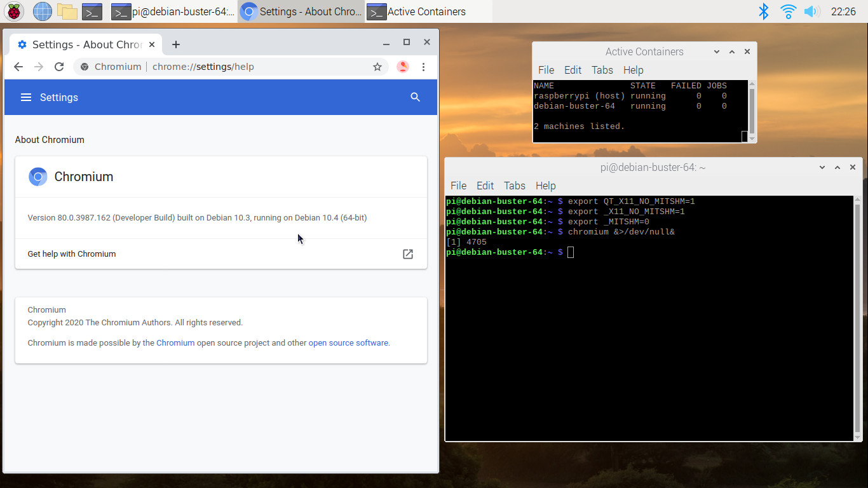Viewport: 868px width, 488px height.
Task: Switch to Settings - About Chromium taskbar entry
Action: (301, 11)
